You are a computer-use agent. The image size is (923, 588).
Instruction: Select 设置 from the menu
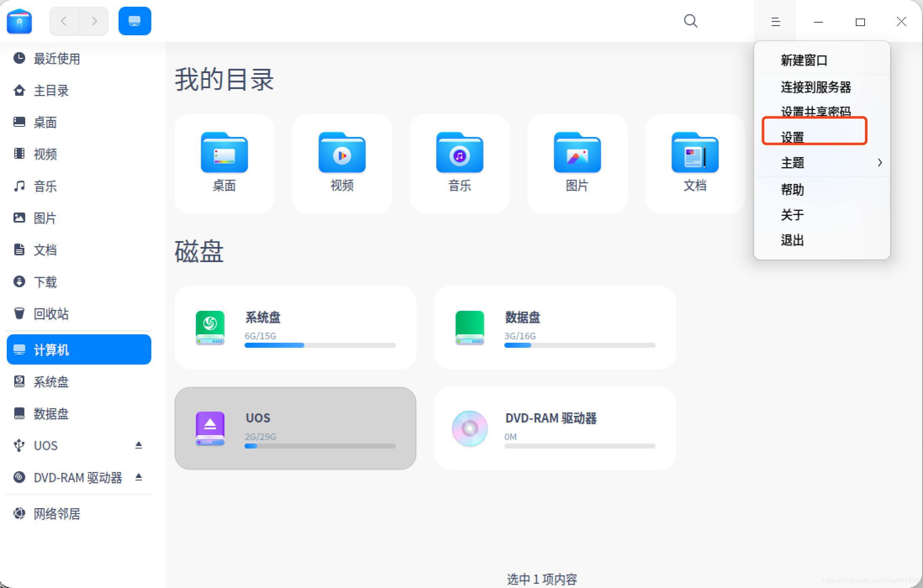pos(793,137)
